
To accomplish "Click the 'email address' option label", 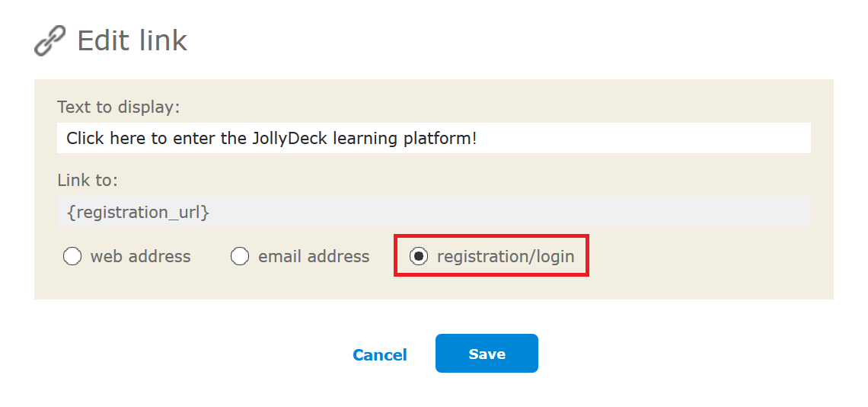I will coord(314,257).
